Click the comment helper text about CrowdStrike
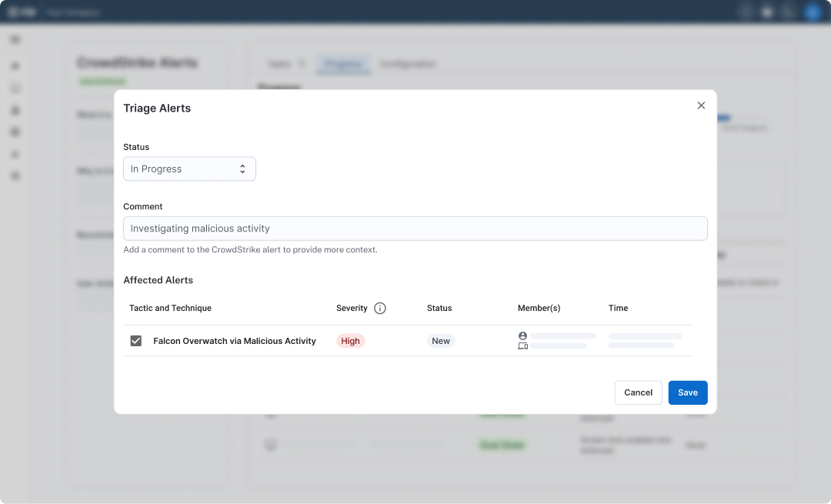 point(250,249)
